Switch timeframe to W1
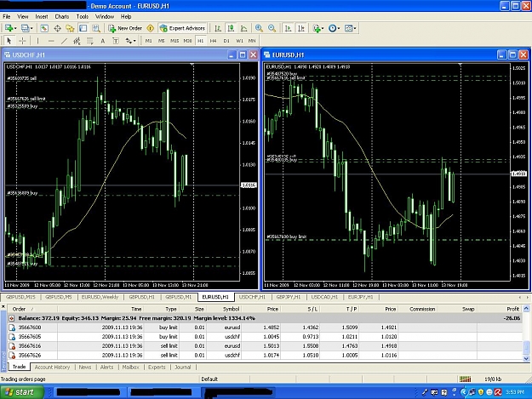This screenshot has width=532, height=399. [239, 41]
